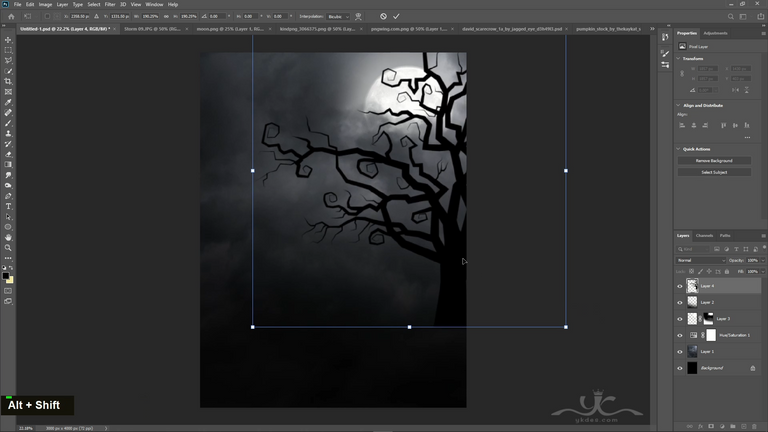Select the Eraser tool
Viewport: 768px width, 432px height.
[8, 154]
